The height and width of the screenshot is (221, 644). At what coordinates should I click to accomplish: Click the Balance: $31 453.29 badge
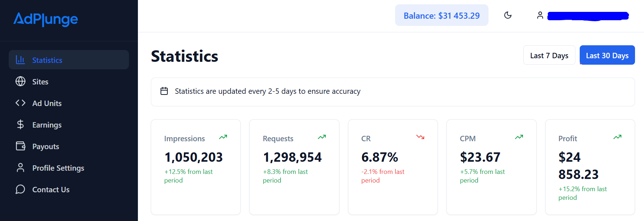pyautogui.click(x=441, y=15)
